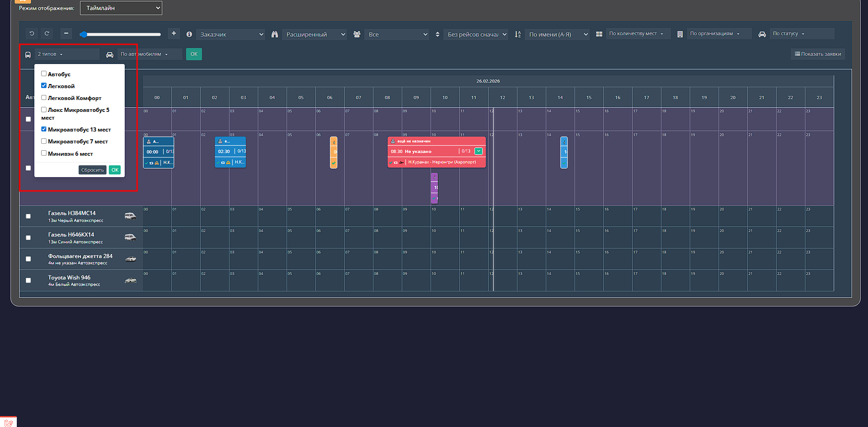This screenshot has height=427, width=868.
Task: Select the Фольцваген джетта 284 row checkbox
Action: tap(28, 259)
